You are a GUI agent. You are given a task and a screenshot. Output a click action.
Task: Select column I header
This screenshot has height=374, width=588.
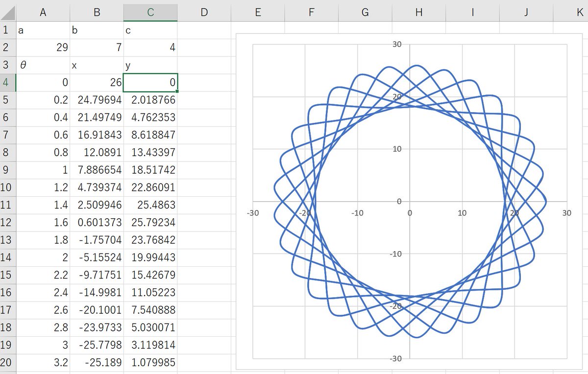click(x=472, y=13)
